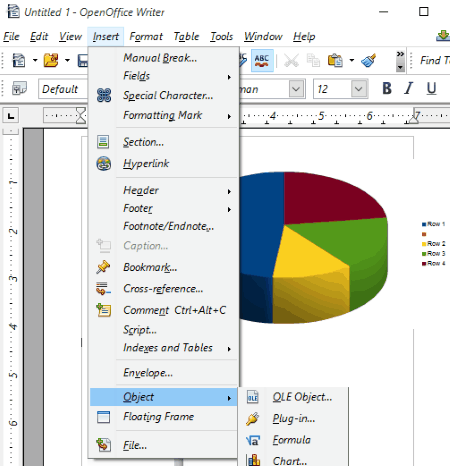The image size is (450, 466).
Task: Open the View menu
Action: point(70,36)
